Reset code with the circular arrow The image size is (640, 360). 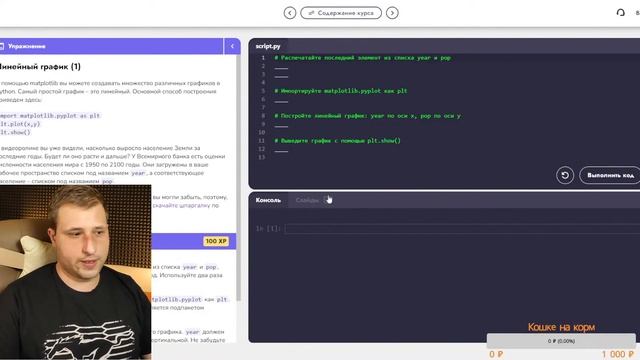click(x=565, y=175)
